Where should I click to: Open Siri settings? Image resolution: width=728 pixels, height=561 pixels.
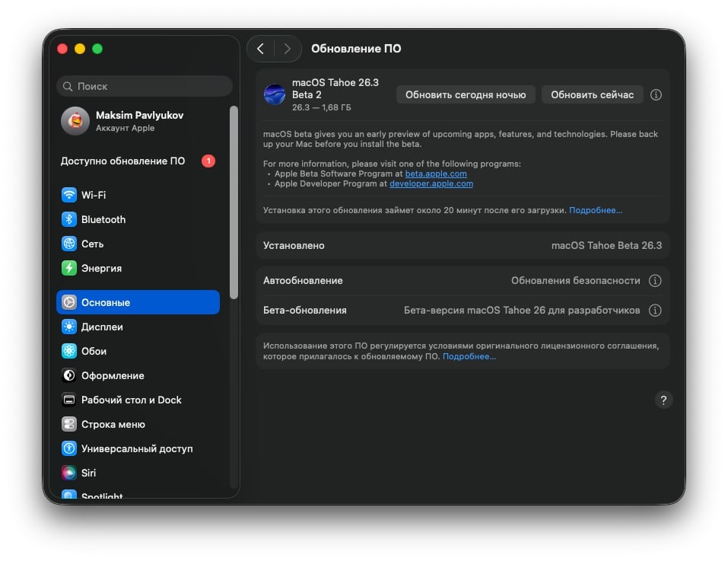pyautogui.click(x=138, y=473)
